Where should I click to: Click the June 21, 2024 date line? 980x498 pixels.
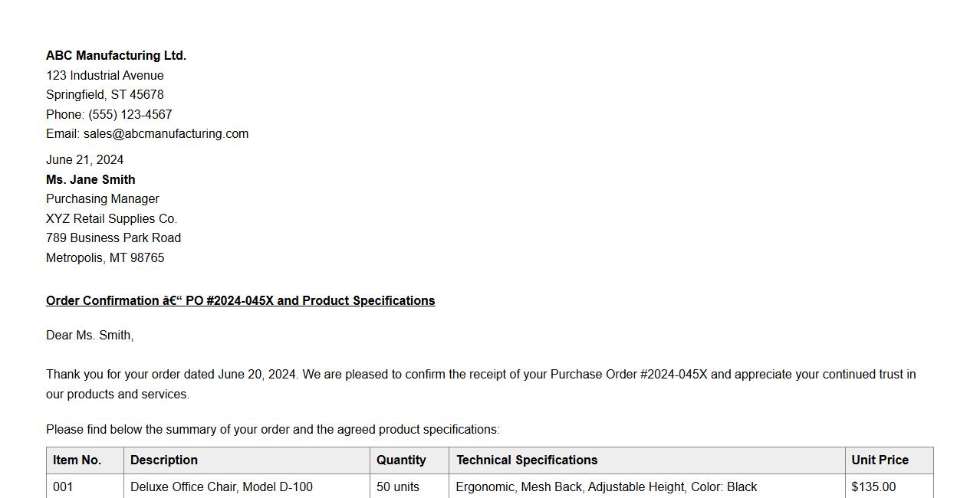pos(84,160)
